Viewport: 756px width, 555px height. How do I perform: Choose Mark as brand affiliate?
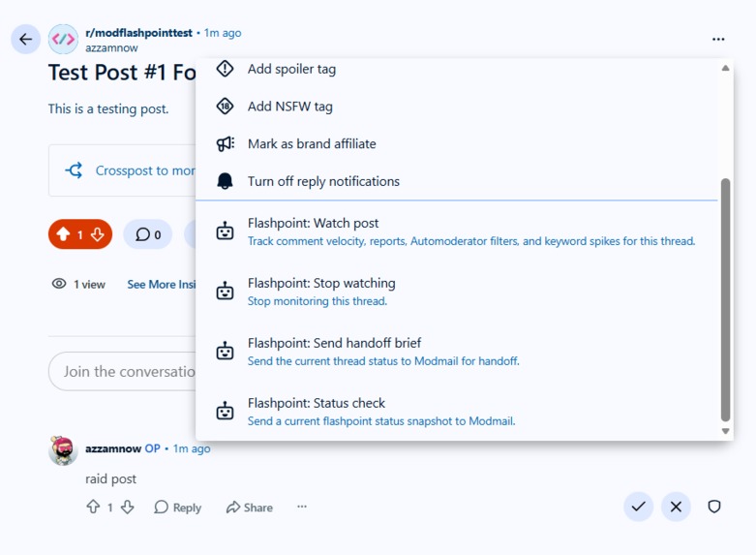457,143
